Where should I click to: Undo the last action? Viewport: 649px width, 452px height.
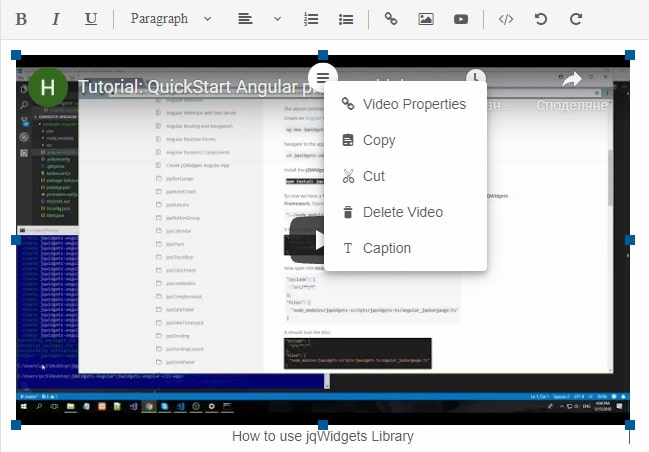541,19
